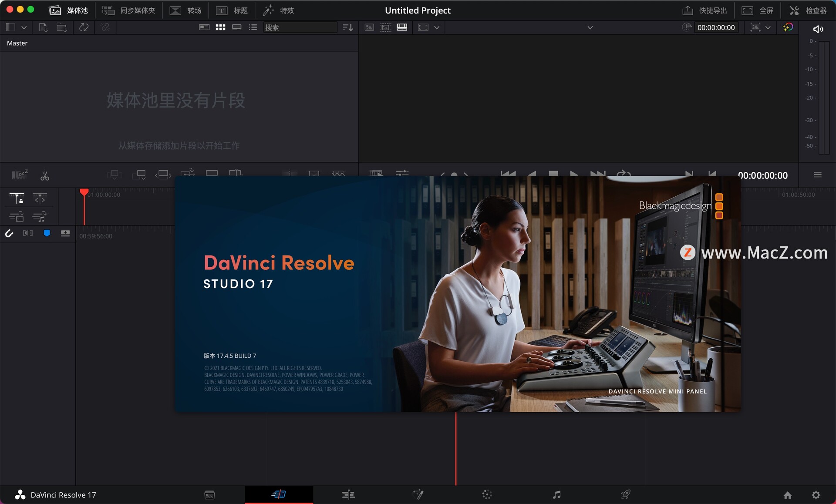836x504 pixels.
Task: Click the 快捷导出 quick export button
Action: (705, 10)
